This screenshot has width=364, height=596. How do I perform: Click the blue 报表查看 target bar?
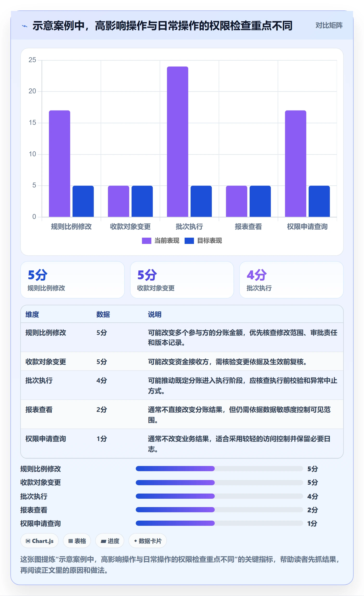pyautogui.click(x=260, y=201)
